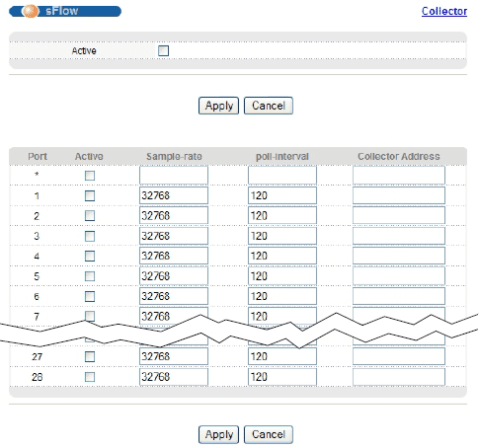Enable Active checkbox for port 1
The image size is (479, 448).
(90, 195)
